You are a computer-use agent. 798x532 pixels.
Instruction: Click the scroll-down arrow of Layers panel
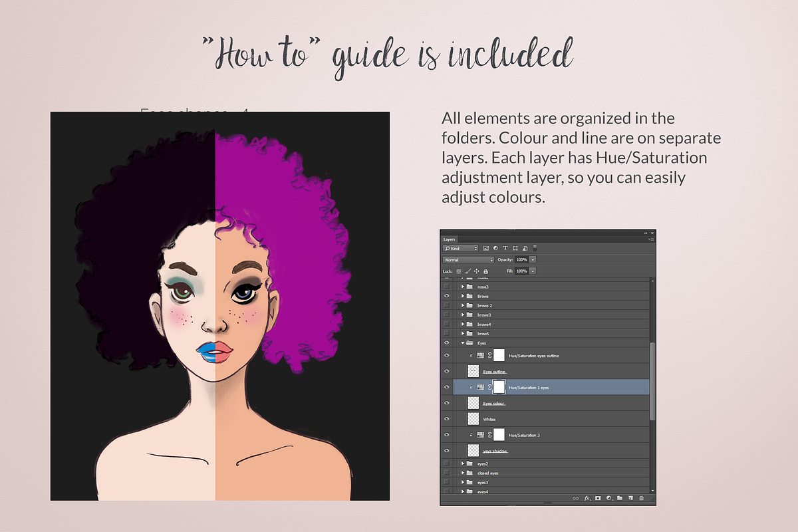(652, 490)
